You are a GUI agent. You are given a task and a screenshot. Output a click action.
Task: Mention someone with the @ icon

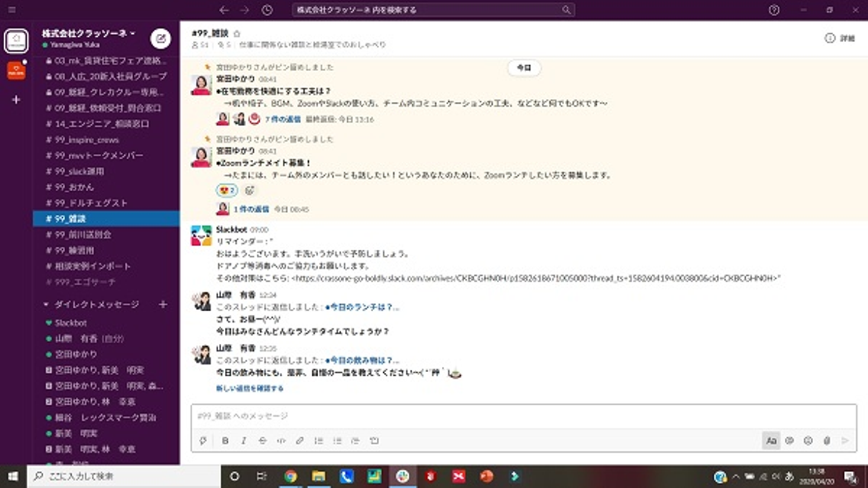tap(790, 441)
